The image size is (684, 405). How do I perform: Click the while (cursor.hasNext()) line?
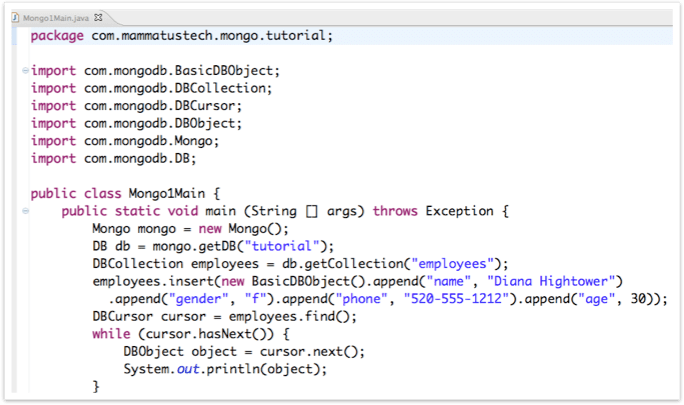[x=191, y=334]
